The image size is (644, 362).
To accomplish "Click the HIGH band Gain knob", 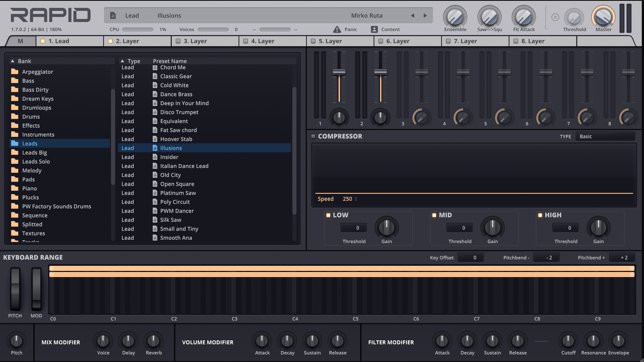I will (598, 227).
